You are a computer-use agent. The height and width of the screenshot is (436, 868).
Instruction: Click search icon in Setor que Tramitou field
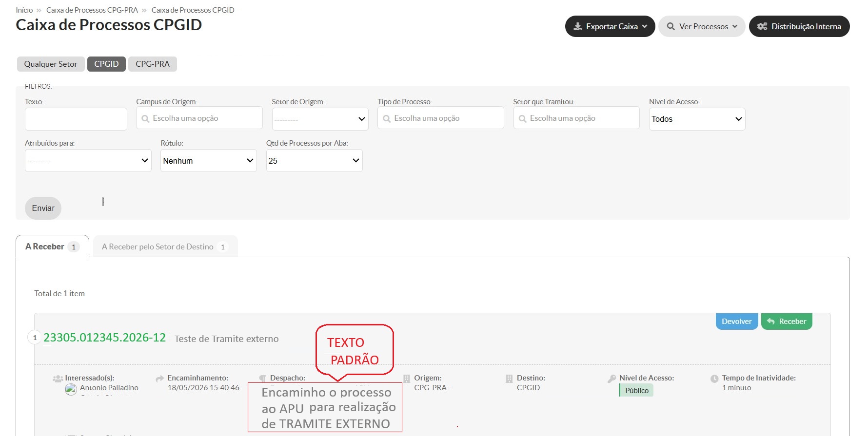pyautogui.click(x=522, y=118)
